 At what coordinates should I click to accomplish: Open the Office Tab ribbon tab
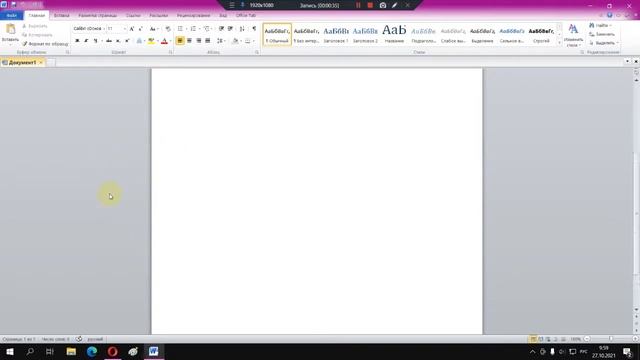tap(246, 15)
